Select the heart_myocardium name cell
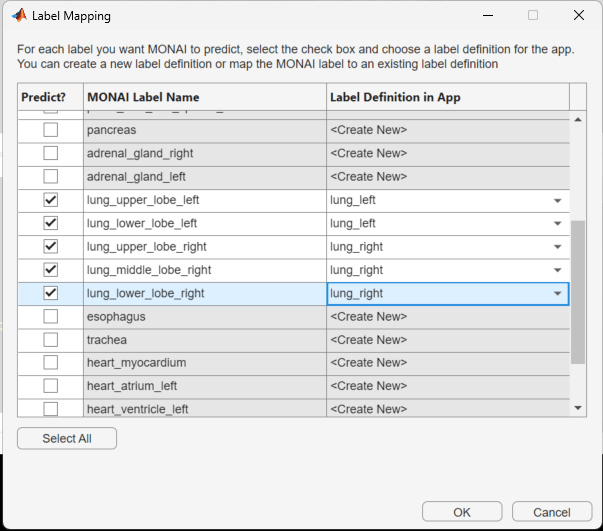The image size is (603, 531). click(x=205, y=363)
